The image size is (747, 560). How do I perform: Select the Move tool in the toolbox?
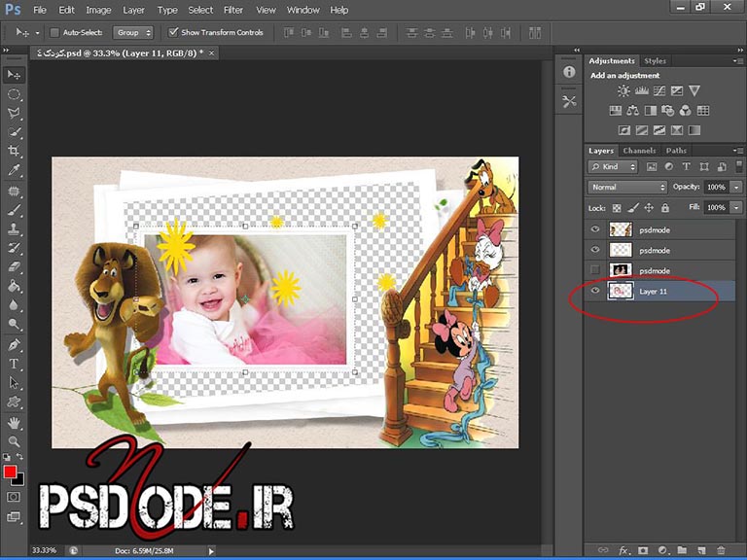click(14, 75)
